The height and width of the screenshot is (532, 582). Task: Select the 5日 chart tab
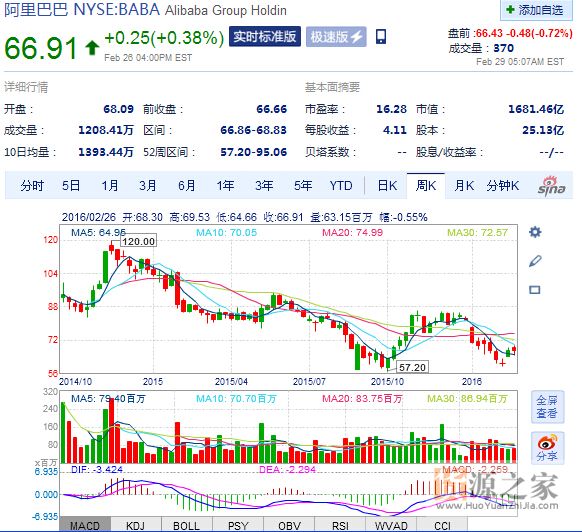point(71,185)
